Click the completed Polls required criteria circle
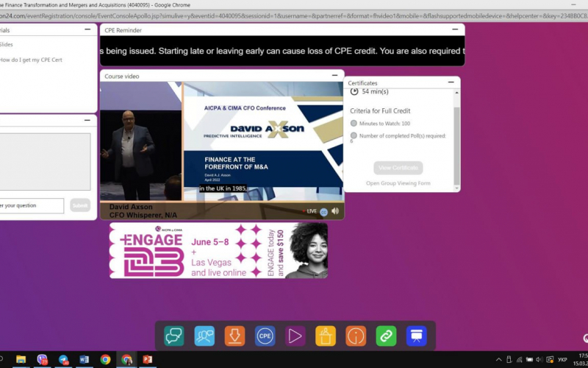588x368 pixels. tap(354, 135)
